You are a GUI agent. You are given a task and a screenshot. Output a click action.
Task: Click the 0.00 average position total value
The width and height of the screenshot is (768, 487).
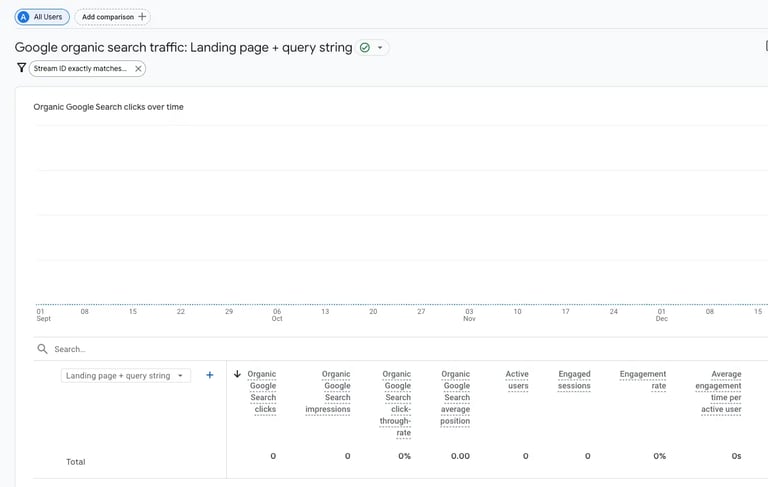tap(460, 456)
